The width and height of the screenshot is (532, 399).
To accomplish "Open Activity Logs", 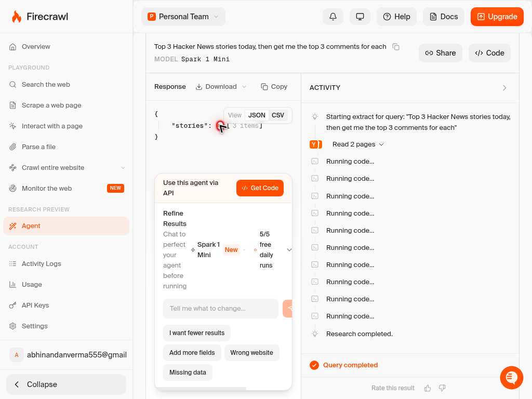I will pos(66,263).
